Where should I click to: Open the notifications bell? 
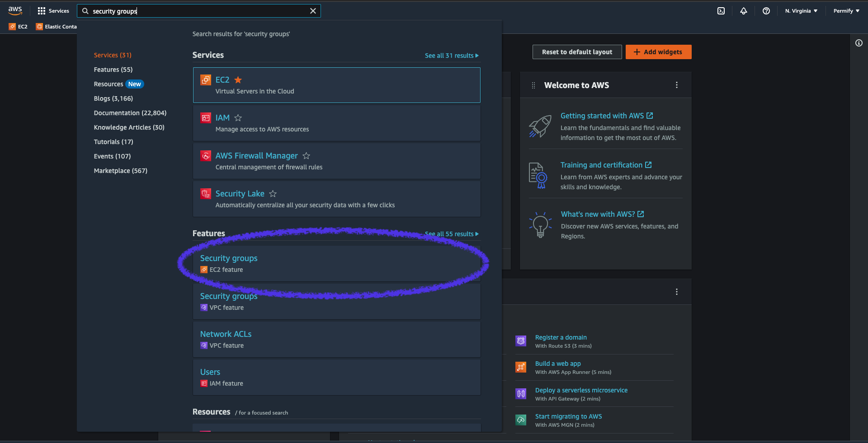click(744, 11)
